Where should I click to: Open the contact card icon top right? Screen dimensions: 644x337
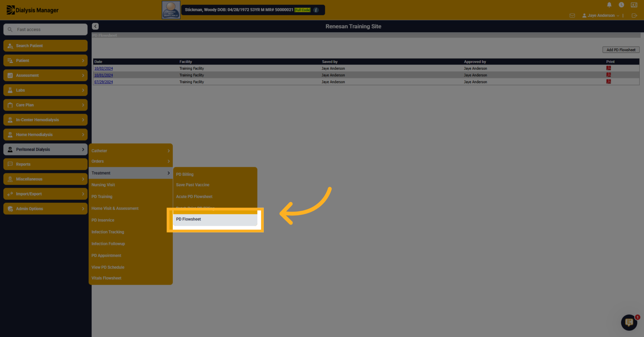pos(634,5)
